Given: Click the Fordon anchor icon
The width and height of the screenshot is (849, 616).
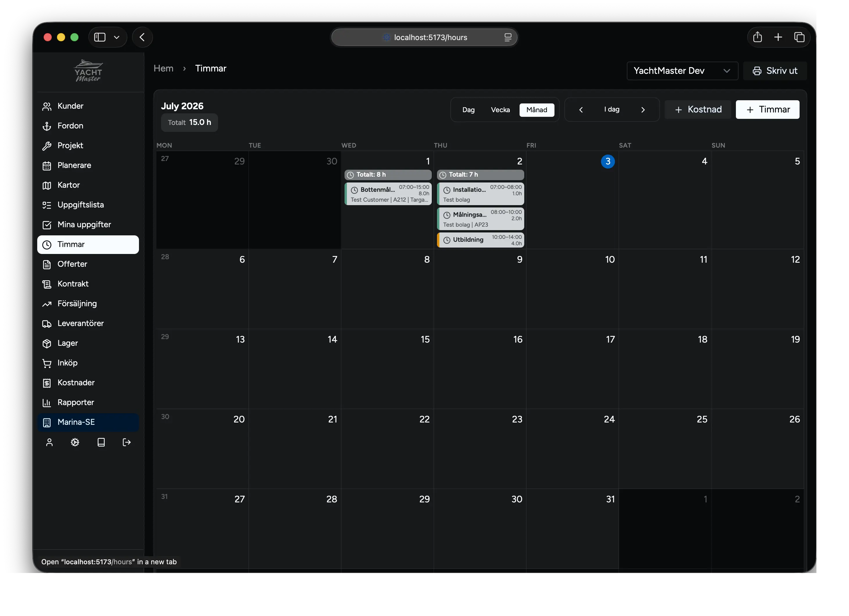Looking at the screenshot, I should 47,126.
